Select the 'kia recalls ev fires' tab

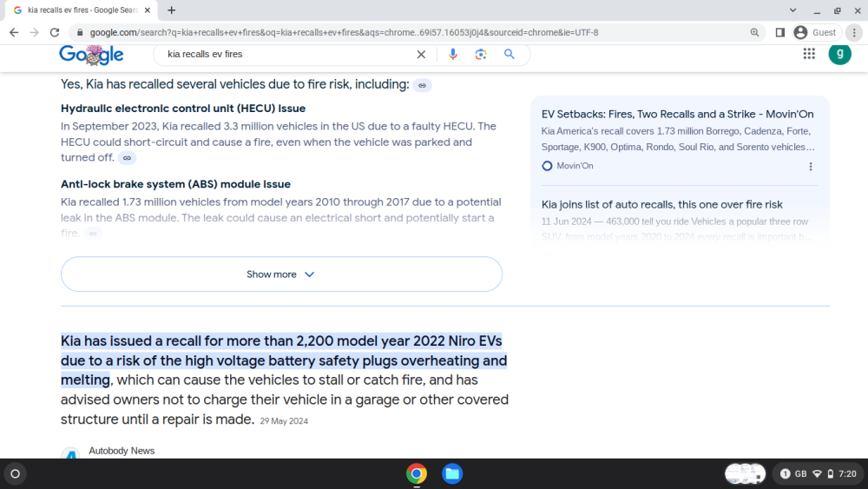pyautogui.click(x=82, y=10)
